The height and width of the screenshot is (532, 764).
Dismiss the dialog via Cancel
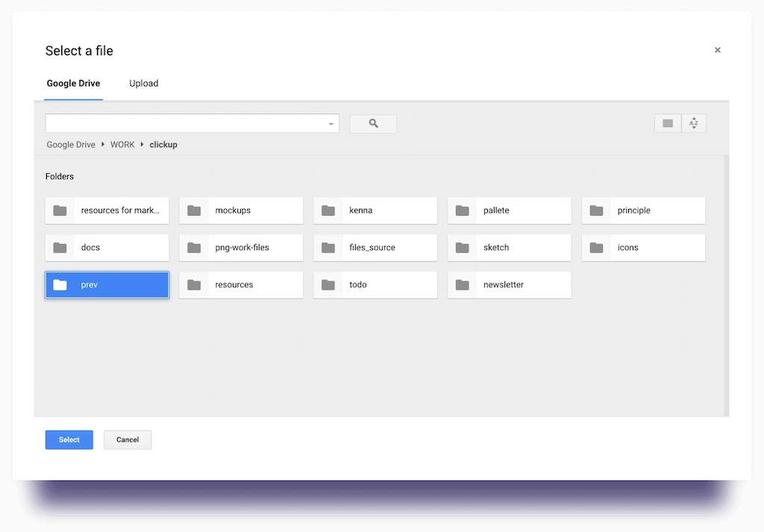coord(127,439)
